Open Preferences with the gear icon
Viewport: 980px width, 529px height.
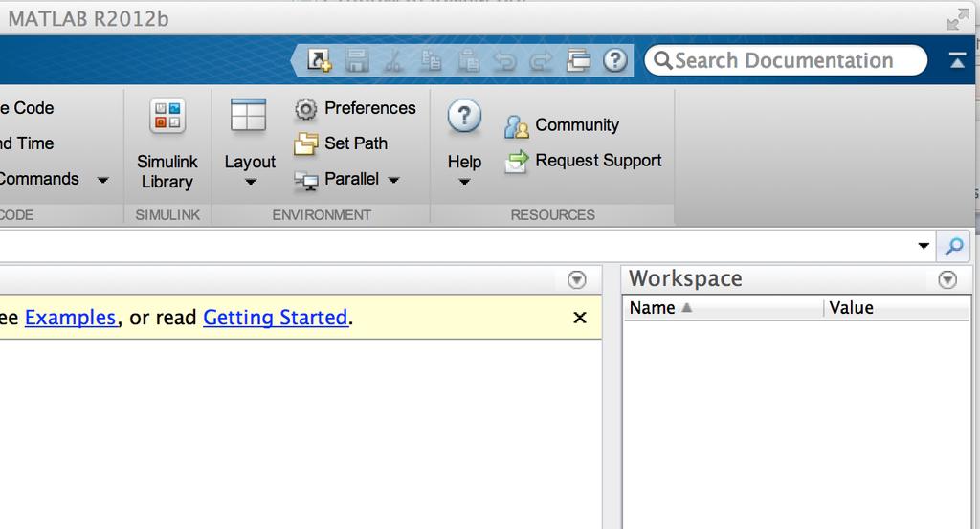(305, 109)
